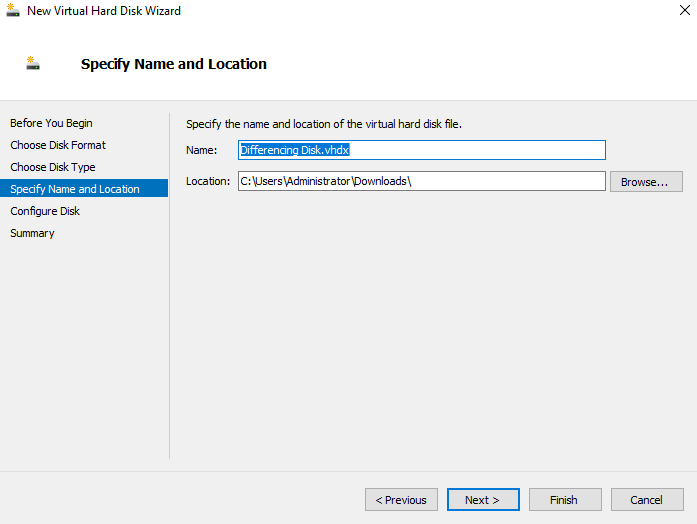697x524 pixels.
Task: Go to the Summary step
Action: click(x=32, y=233)
